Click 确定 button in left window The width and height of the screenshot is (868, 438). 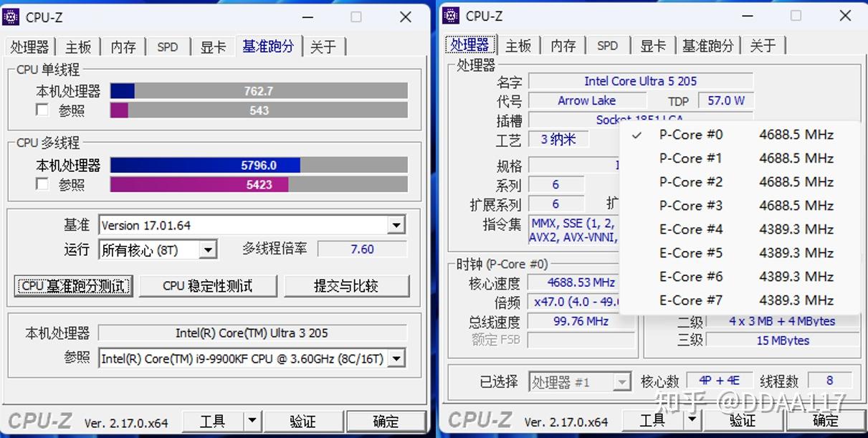386,422
